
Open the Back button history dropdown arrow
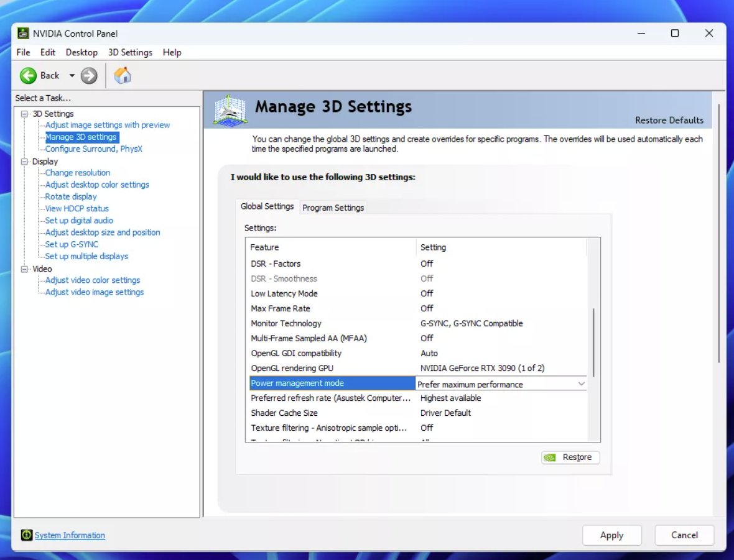pyautogui.click(x=72, y=76)
